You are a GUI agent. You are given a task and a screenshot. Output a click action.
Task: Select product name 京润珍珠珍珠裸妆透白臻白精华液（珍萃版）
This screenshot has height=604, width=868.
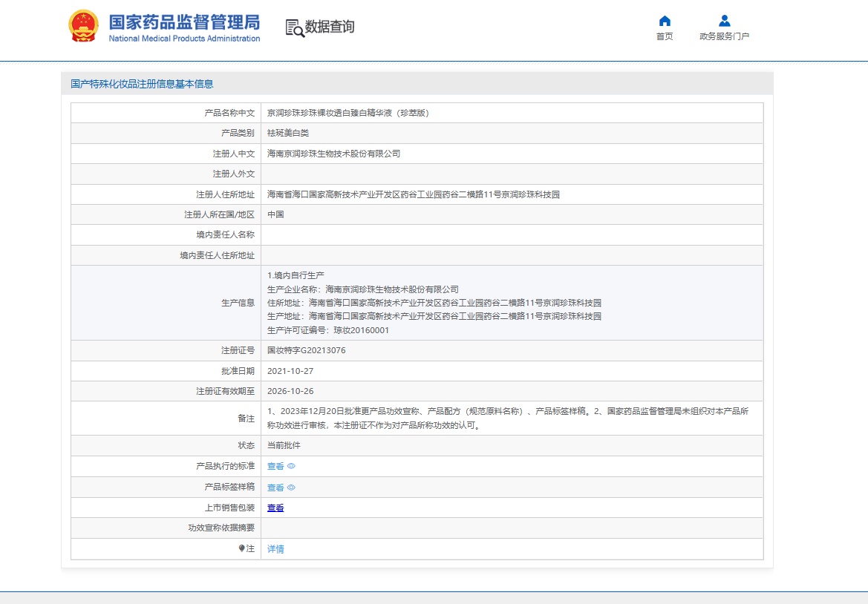tap(348, 113)
